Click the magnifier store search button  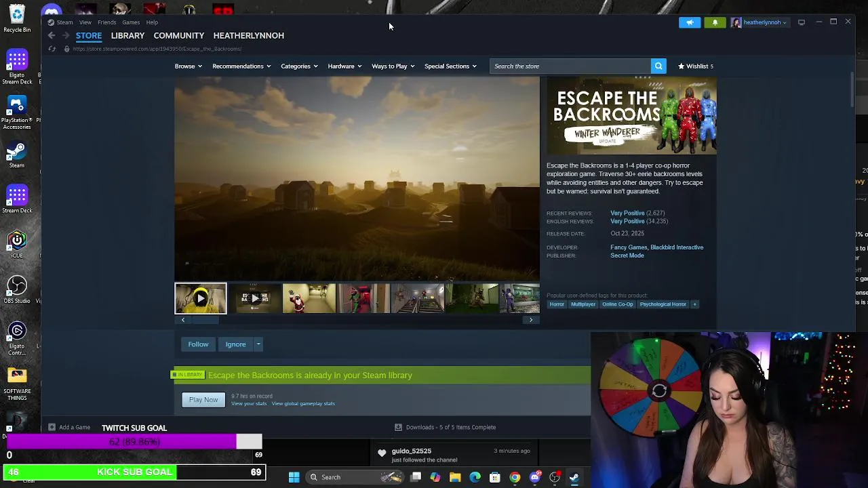pos(658,66)
